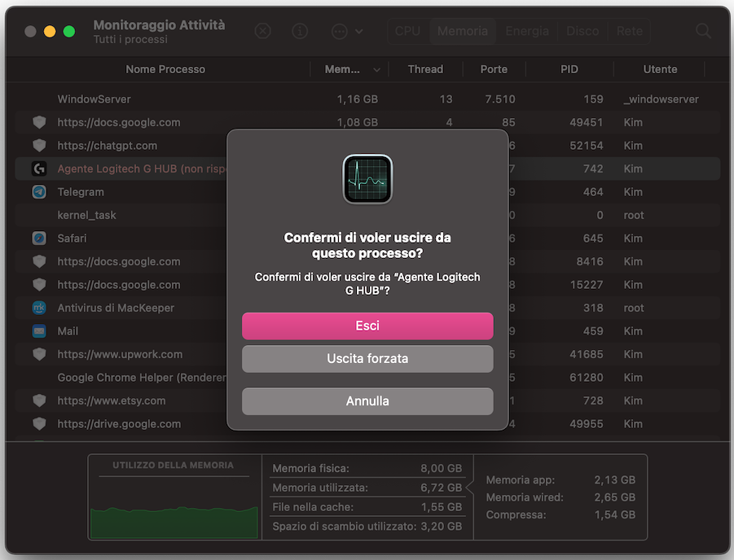This screenshot has height=560, width=734.
Task: Open process info via the (i) toolbar icon
Action: tap(300, 31)
